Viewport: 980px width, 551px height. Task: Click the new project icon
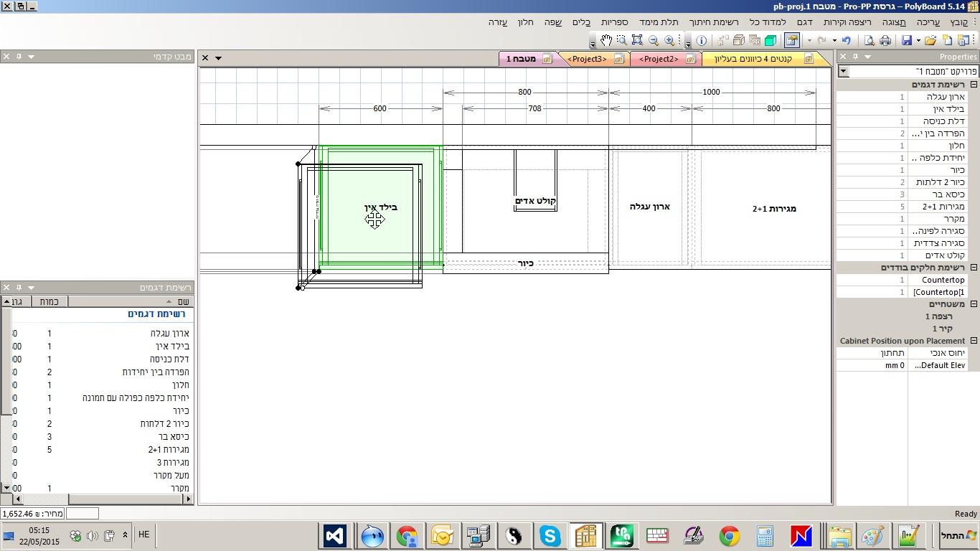962,40
